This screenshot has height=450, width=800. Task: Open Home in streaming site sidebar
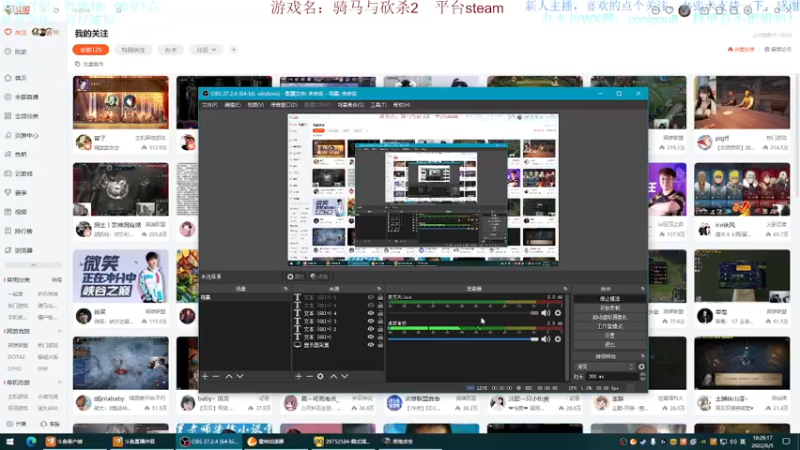16,78
